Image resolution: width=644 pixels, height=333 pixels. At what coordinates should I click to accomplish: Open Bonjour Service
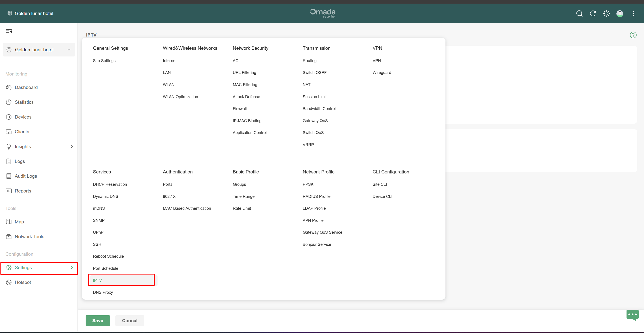[x=317, y=244]
